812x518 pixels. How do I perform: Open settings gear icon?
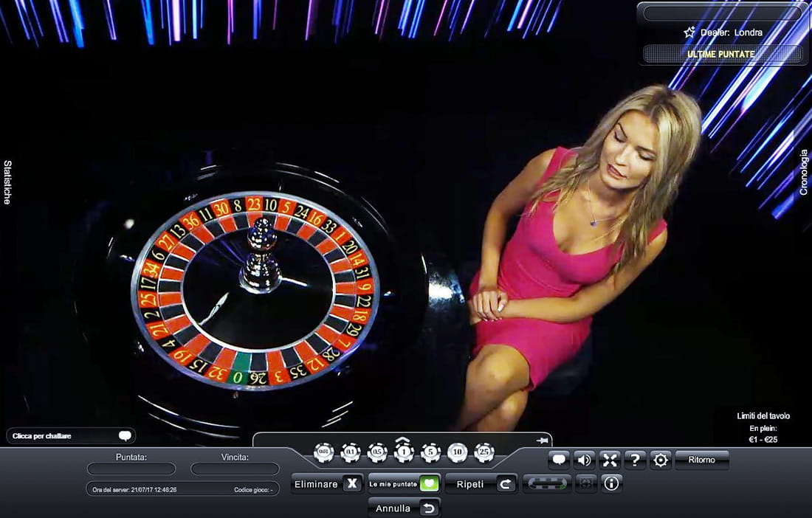[x=660, y=460]
